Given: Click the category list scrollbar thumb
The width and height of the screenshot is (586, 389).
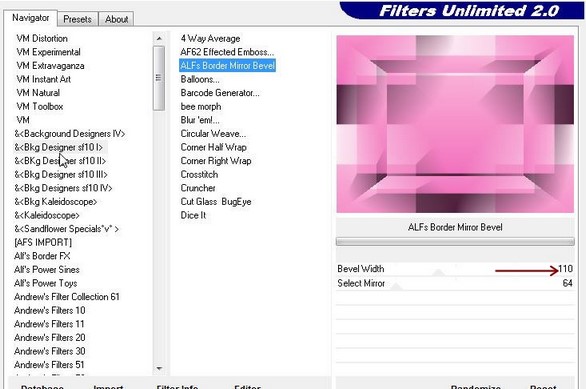Looking at the screenshot, I should [x=159, y=78].
